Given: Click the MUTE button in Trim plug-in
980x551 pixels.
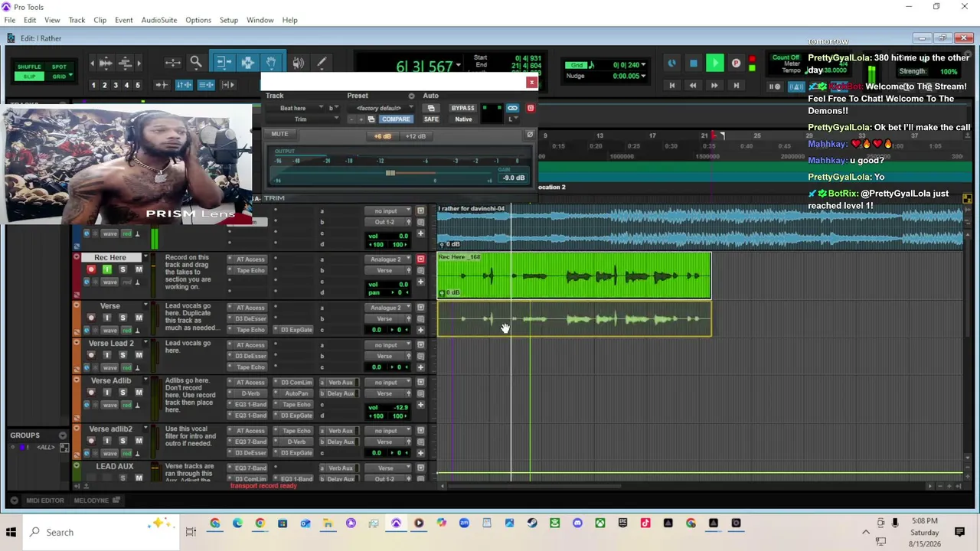Looking at the screenshot, I should [279, 134].
